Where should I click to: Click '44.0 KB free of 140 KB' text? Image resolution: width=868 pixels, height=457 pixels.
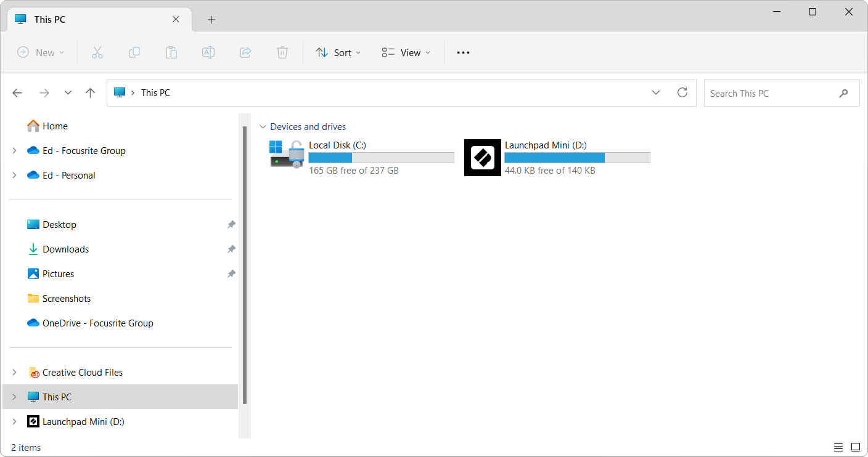tap(550, 171)
